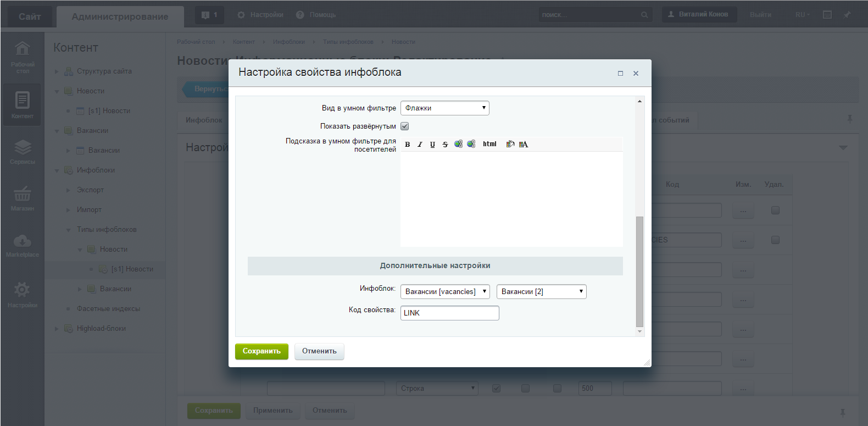
Task: Enable strikethrough in the editor toolbar
Action: (x=445, y=145)
